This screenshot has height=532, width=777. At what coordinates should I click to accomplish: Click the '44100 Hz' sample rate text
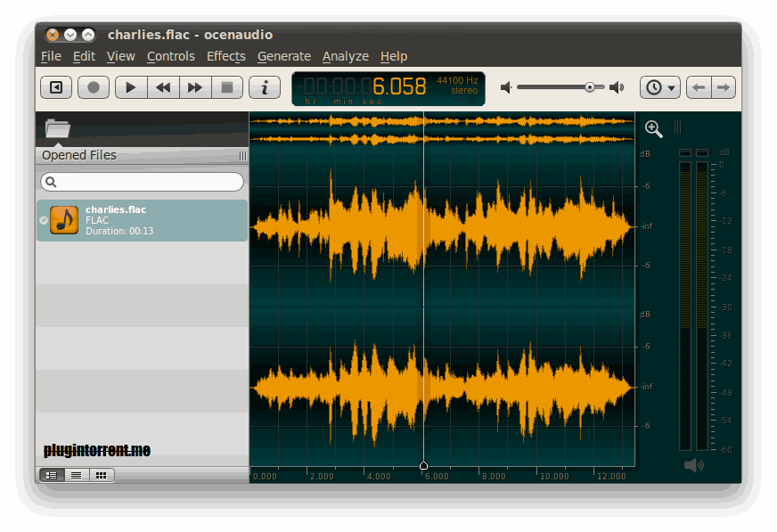pyautogui.click(x=457, y=80)
